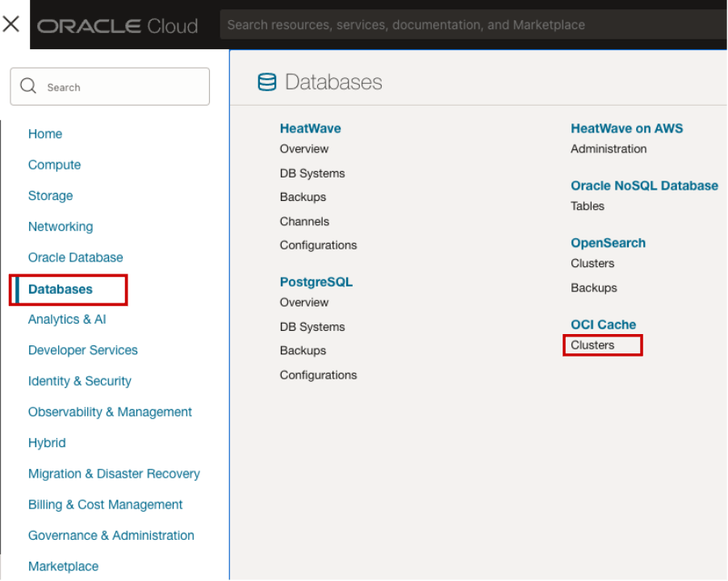Click the OCI Cache section heading link
Viewport: 728px width, 581px height.
click(603, 324)
